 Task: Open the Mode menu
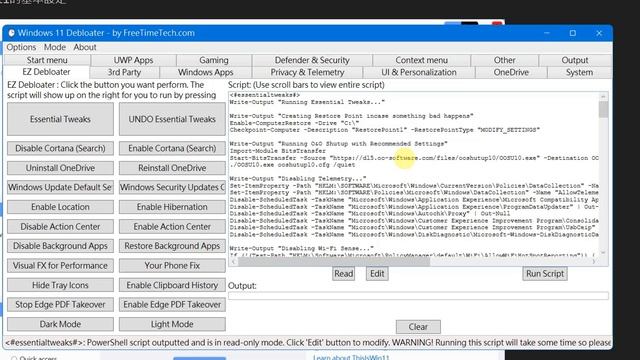[55, 47]
